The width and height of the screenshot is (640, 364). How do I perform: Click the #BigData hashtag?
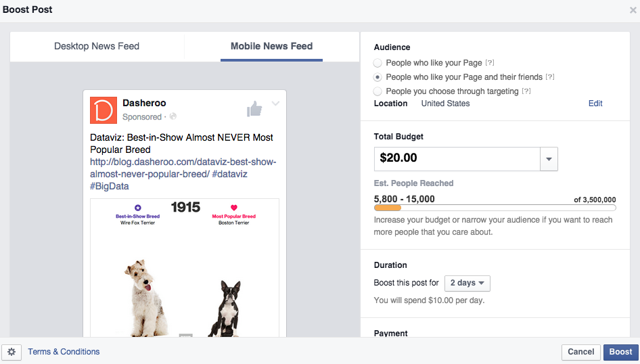click(x=110, y=187)
